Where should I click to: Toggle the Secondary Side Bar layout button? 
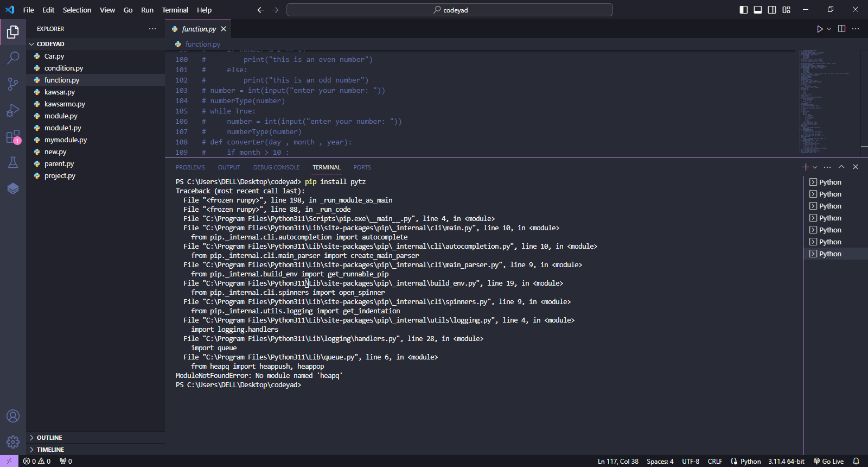(772, 10)
